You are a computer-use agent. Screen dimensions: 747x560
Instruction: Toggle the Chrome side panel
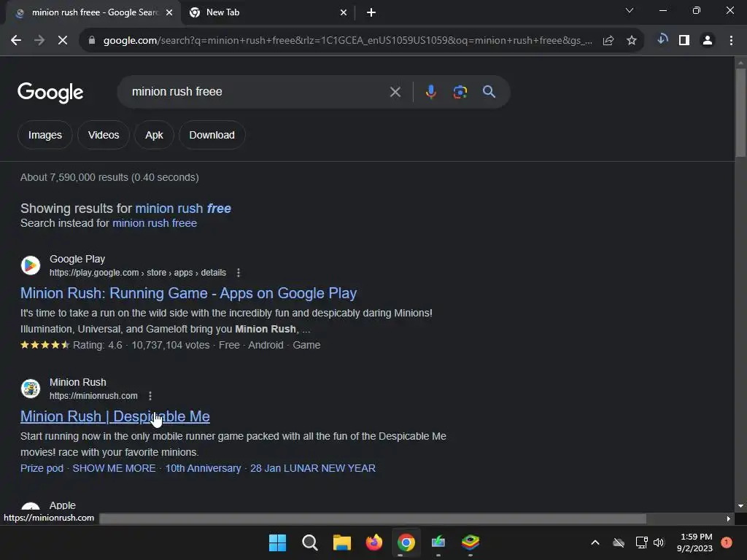point(684,41)
